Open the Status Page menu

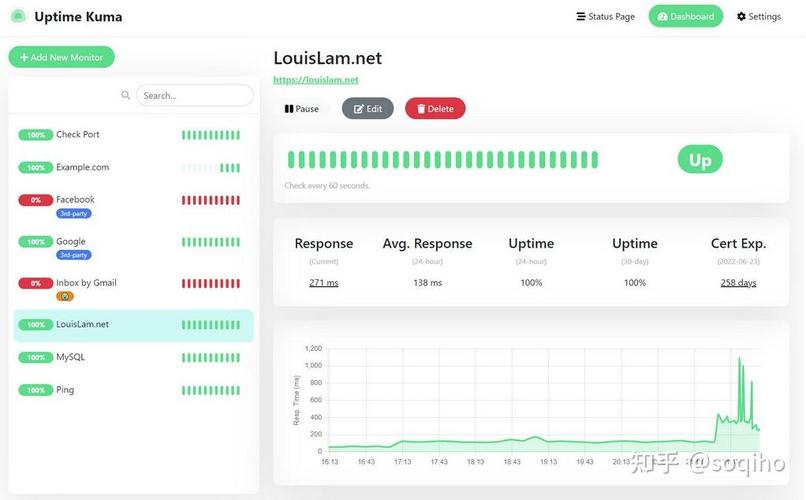pos(606,16)
